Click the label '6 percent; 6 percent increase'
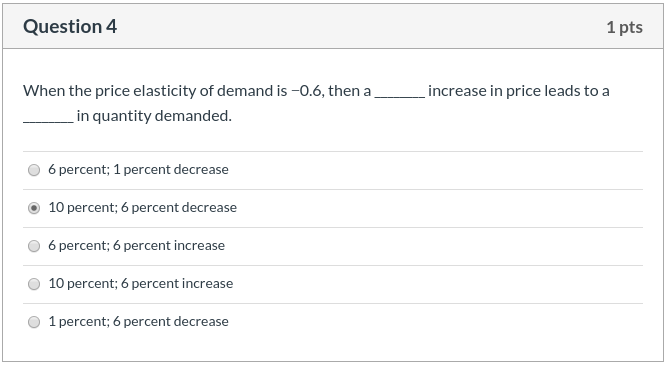This screenshot has width=668, height=365. click(x=136, y=245)
